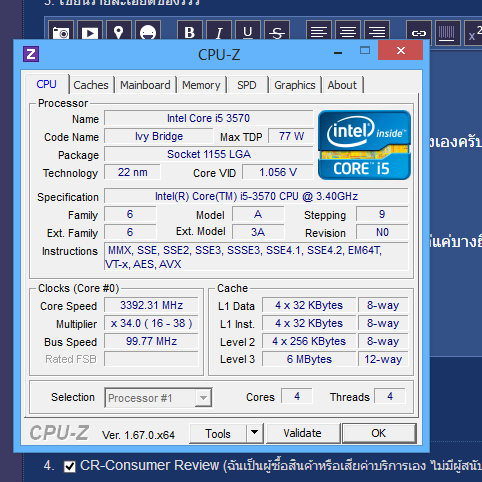
Task: Click the L1 Data '4 x 32 KBytes' value
Action: [309, 305]
